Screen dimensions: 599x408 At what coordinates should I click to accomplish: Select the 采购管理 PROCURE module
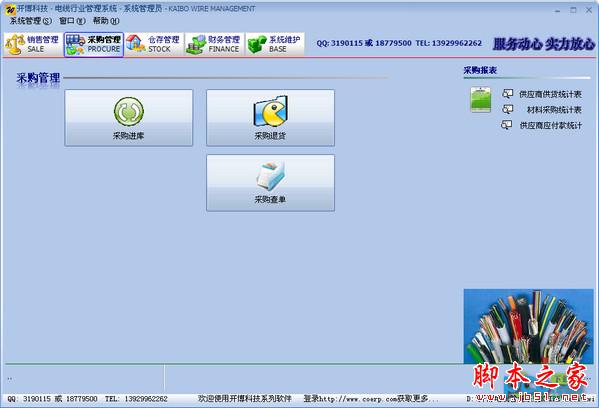tap(94, 44)
